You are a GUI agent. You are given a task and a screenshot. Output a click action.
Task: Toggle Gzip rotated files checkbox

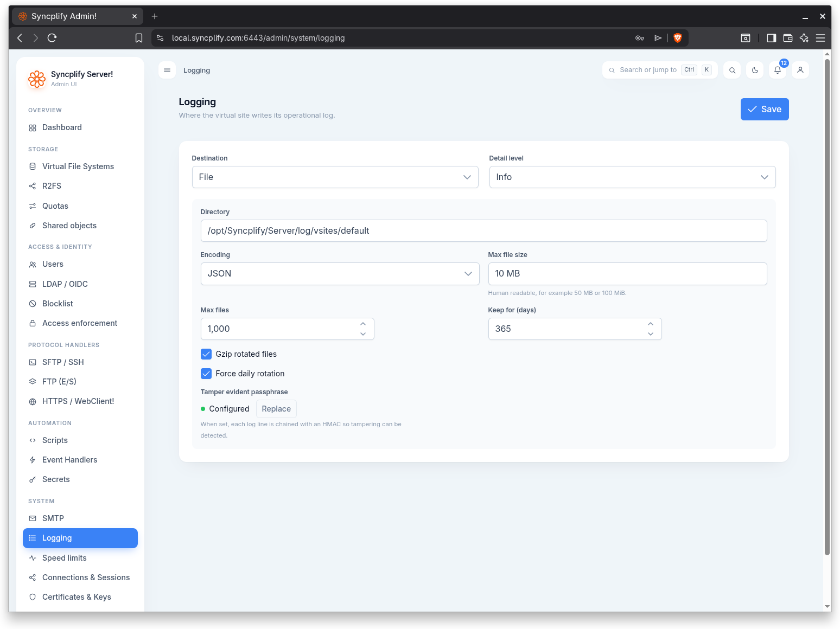coord(206,354)
